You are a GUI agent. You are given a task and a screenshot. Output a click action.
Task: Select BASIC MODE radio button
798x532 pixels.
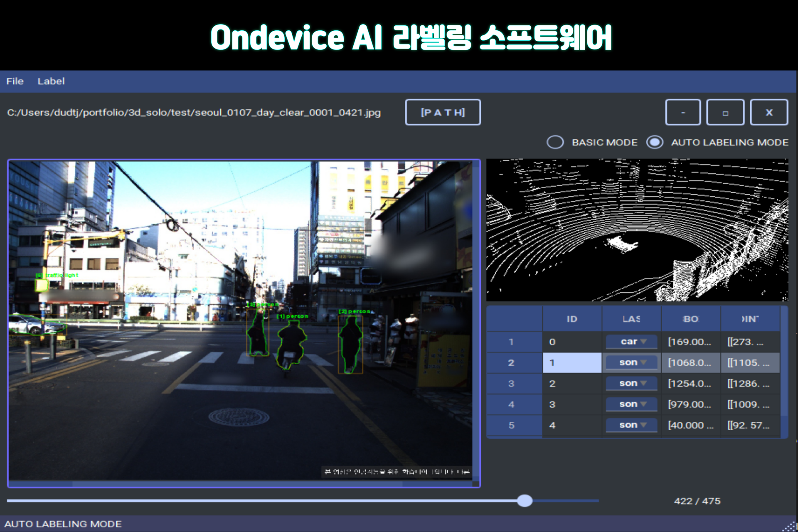click(x=555, y=142)
